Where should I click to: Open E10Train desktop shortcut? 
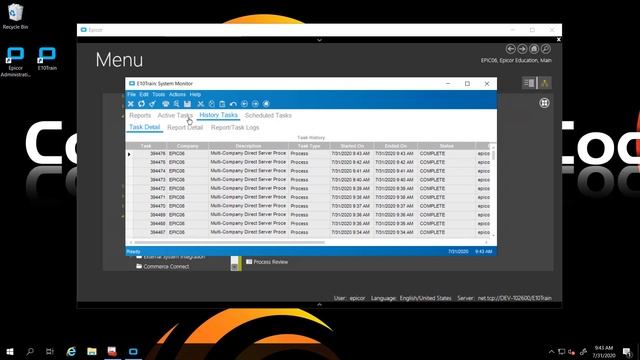click(x=47, y=59)
